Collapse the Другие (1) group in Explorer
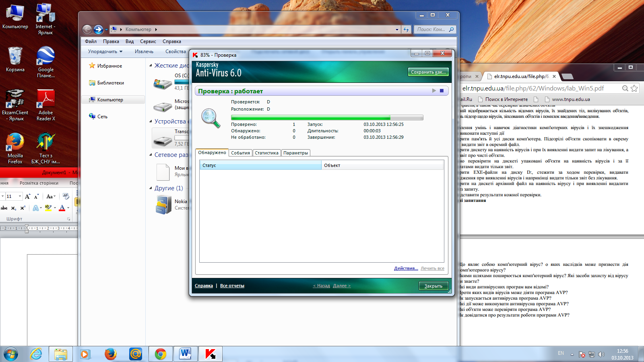The width and height of the screenshot is (644, 362). click(151, 188)
